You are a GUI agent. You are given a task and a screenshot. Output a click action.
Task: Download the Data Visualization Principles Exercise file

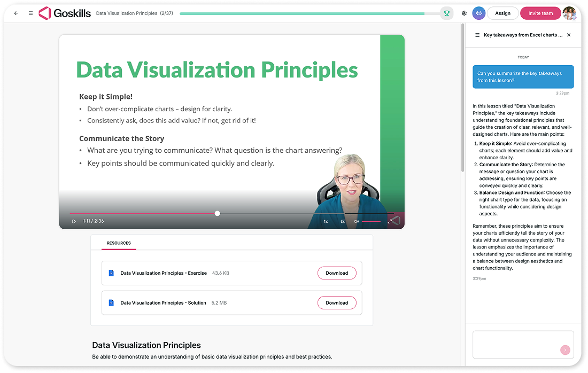[x=337, y=273]
